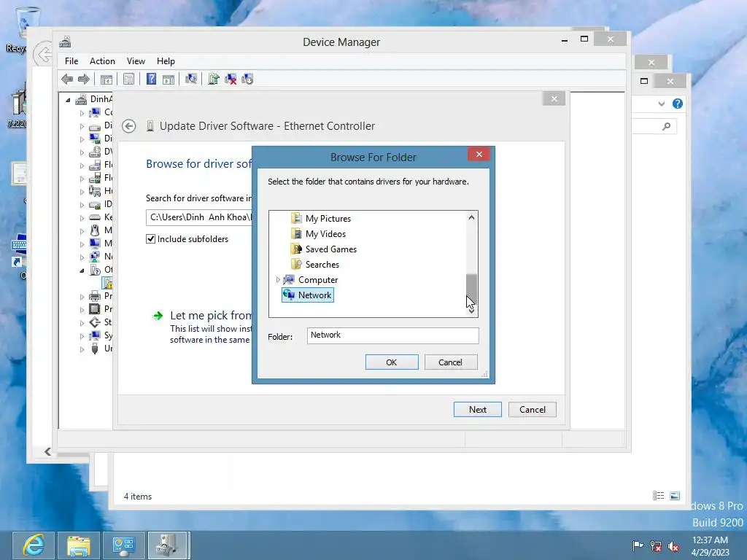Expand the DVD drives tree arrow
Viewport: 747px width, 560px height.
point(82,152)
